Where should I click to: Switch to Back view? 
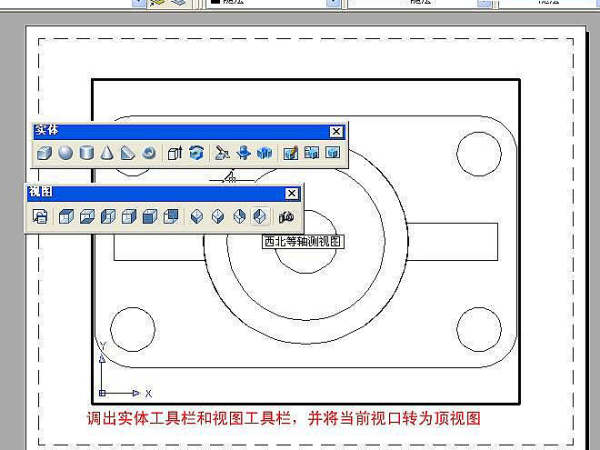click(x=171, y=217)
